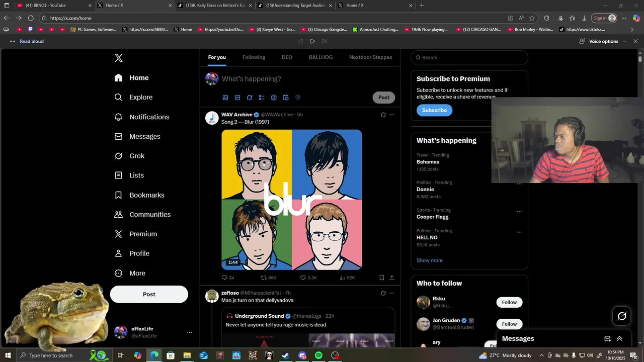This screenshot has height=362, width=644.
Task: Open Notifications in the sidebar
Action: pos(142,117)
